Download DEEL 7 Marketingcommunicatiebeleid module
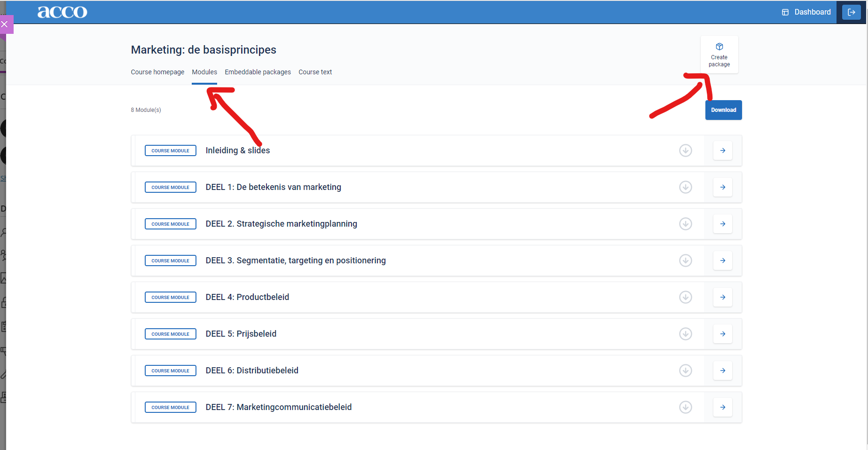868x450 pixels. click(685, 407)
